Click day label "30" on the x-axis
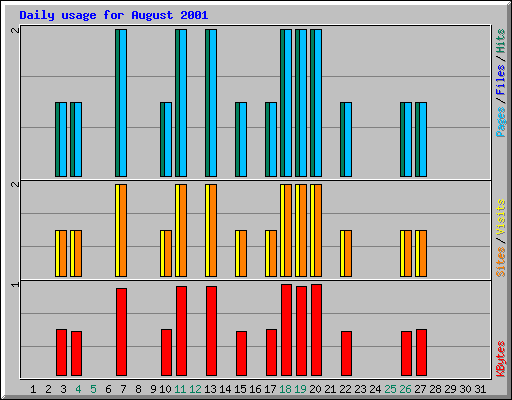 coord(465,389)
